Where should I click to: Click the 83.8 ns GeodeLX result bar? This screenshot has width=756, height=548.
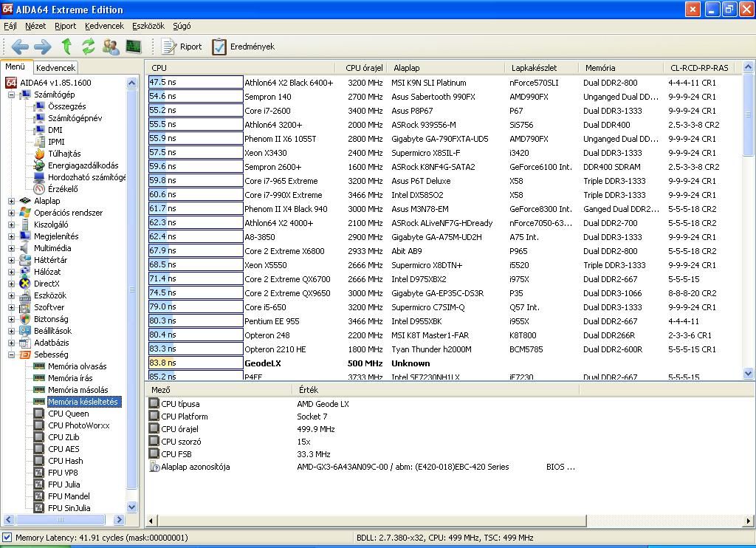click(x=196, y=363)
